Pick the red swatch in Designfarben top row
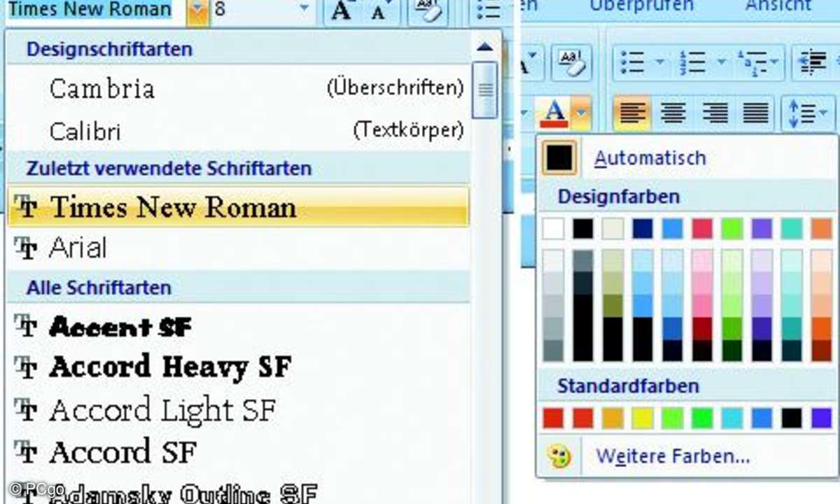 point(702,229)
